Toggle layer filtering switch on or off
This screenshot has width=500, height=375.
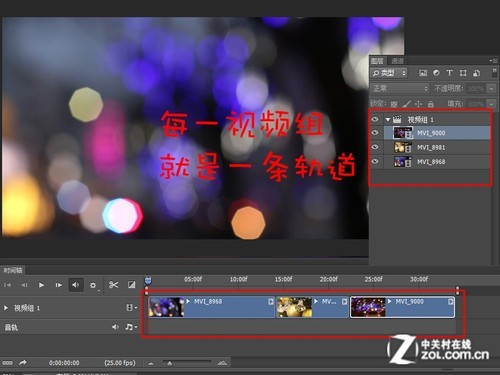[494, 73]
